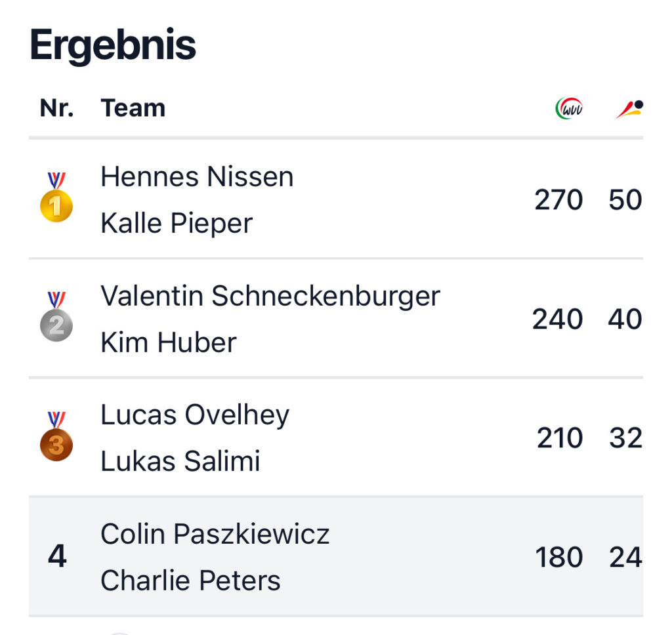Click the gold first-place medal icon
The width and height of the screenshot is (672, 635).
56,198
